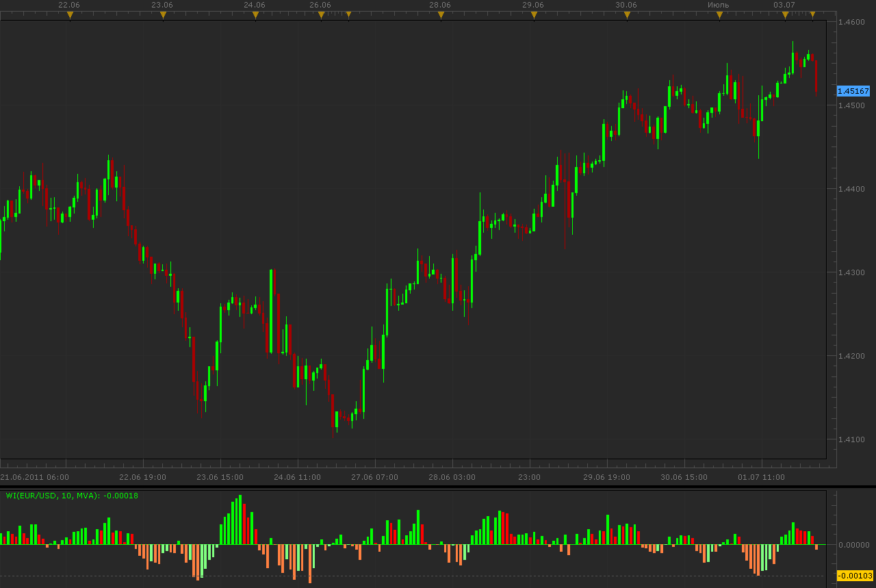Click the 22.06 19:00 time label
Viewport: 876px width, 588px height.
coord(142,477)
